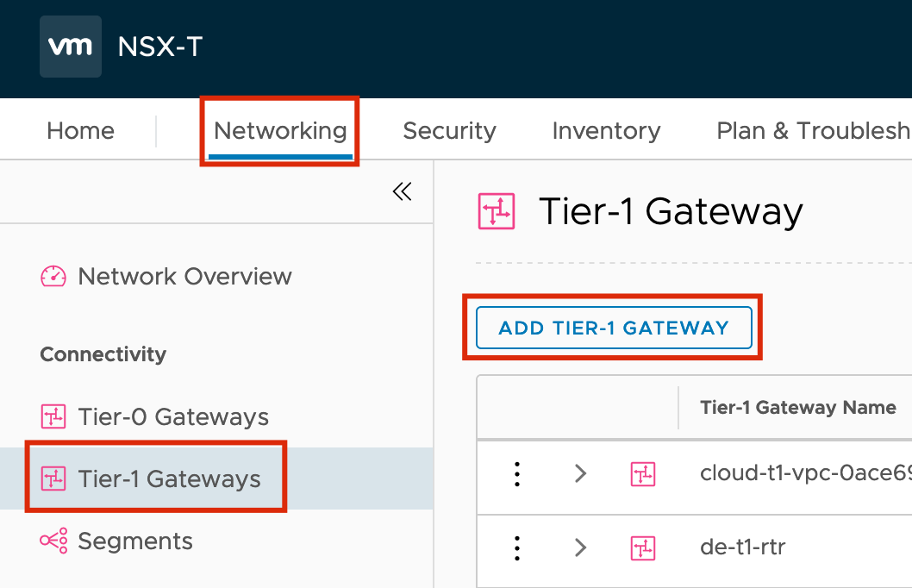Collapse the sidebar with double-chevron icon
912x588 pixels.
(x=402, y=191)
